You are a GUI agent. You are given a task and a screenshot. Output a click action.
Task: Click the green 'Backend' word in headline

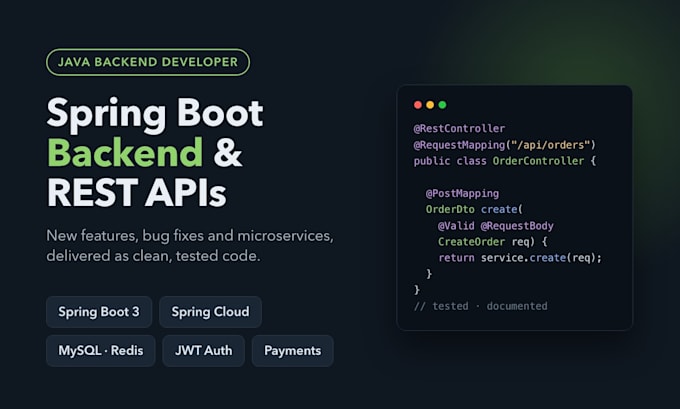tap(125, 153)
